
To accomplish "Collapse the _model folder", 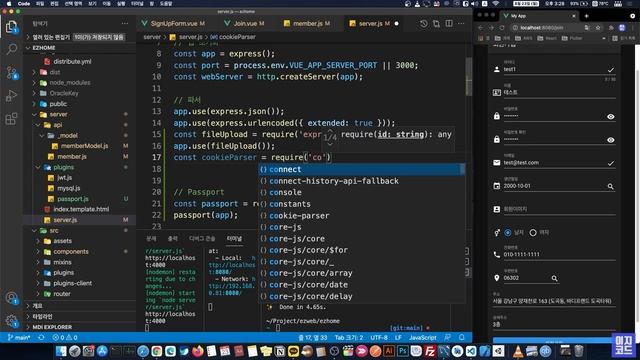I will pos(79,136).
